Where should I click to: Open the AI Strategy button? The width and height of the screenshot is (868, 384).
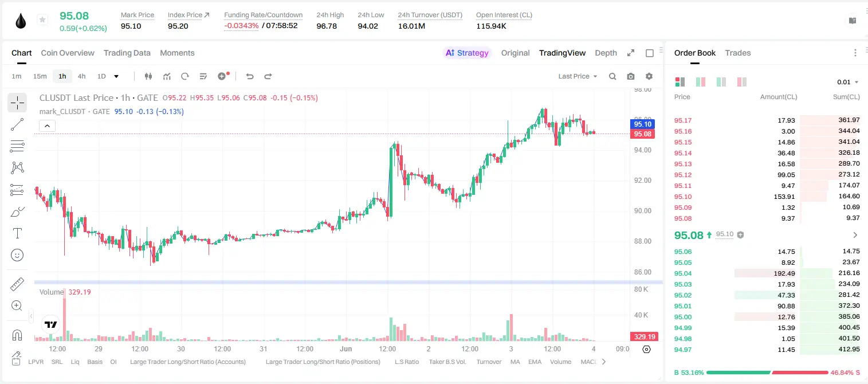tap(467, 53)
